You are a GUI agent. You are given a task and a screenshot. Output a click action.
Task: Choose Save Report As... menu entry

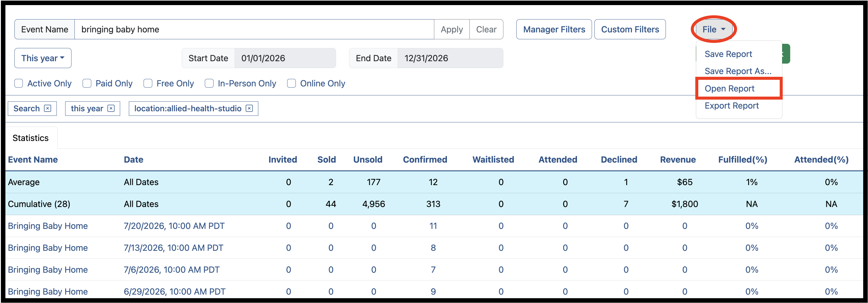coord(738,71)
